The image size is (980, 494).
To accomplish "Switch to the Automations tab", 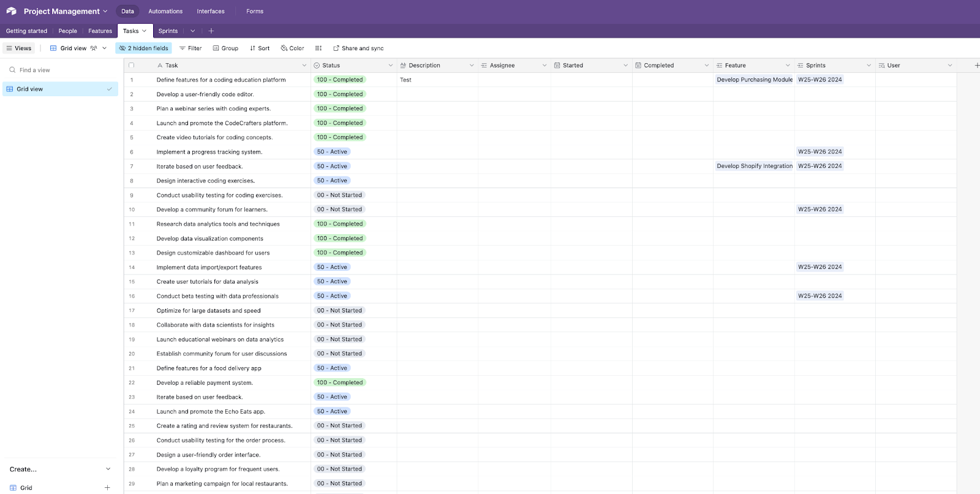I will (165, 11).
